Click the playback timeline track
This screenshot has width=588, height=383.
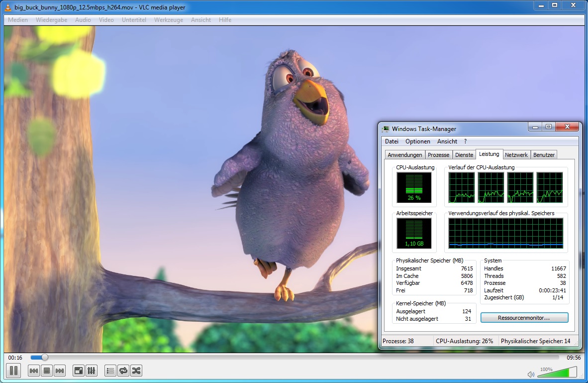click(295, 358)
